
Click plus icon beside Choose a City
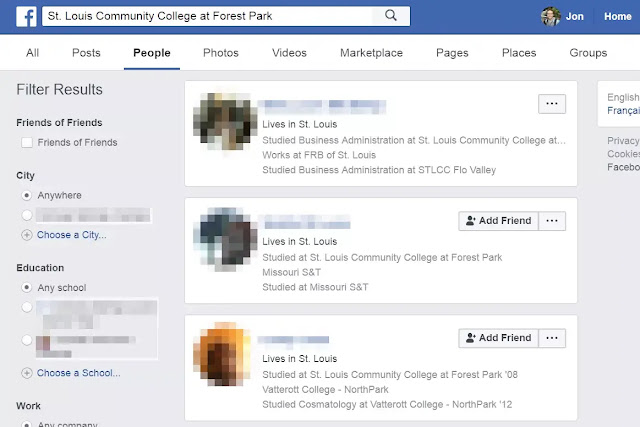pyautogui.click(x=27, y=235)
